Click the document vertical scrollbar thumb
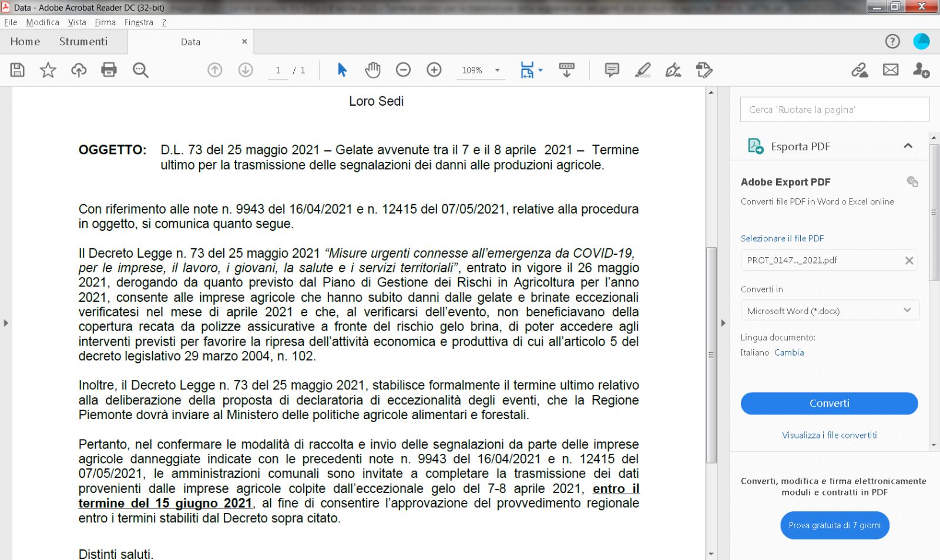Screen dimensions: 940x560 (711, 355)
